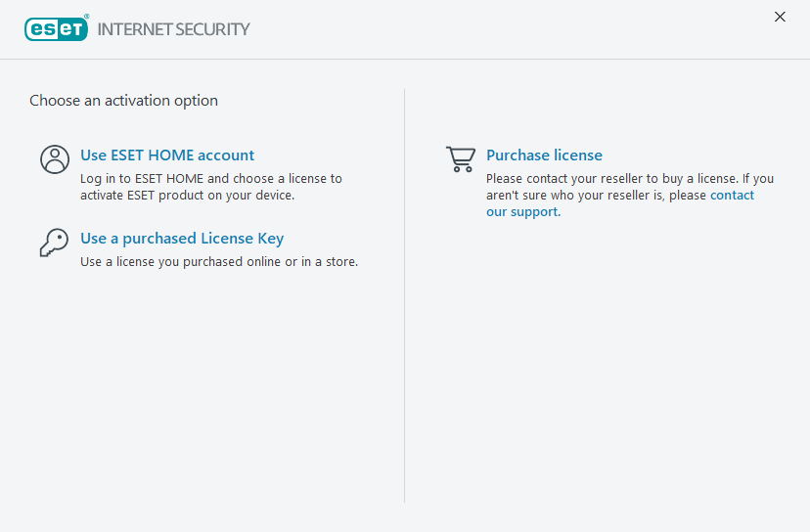
Task: Open the Use ESET HOME account option
Action: (167, 155)
